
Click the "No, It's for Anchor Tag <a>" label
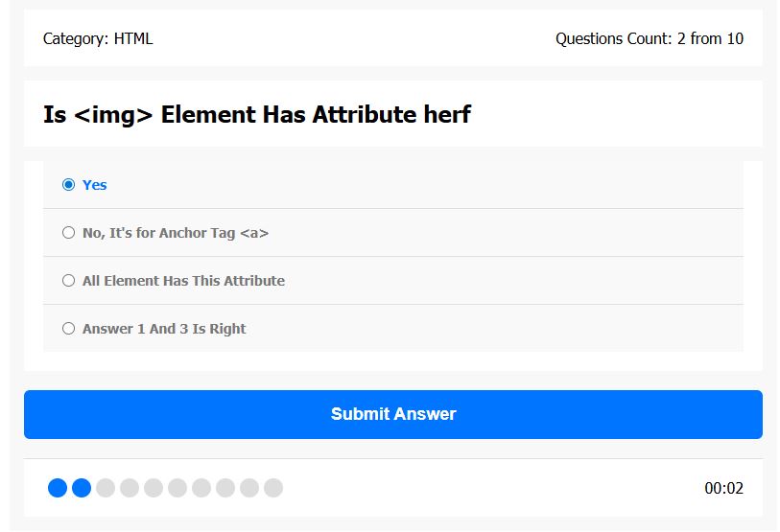pos(176,233)
